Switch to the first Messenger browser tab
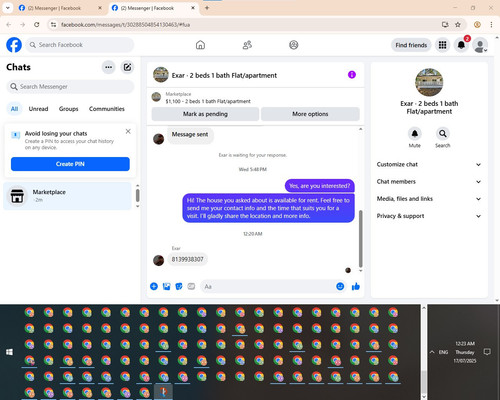 coord(60,8)
